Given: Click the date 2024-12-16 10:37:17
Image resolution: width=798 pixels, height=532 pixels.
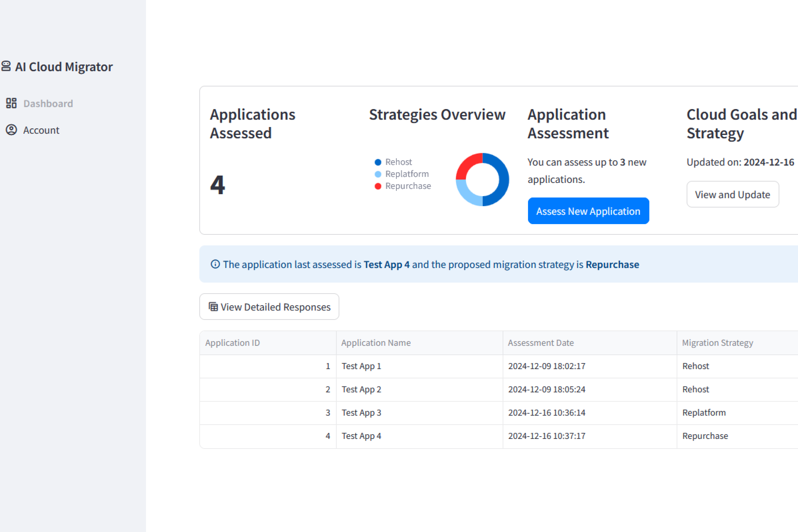Looking at the screenshot, I should pyautogui.click(x=547, y=436).
